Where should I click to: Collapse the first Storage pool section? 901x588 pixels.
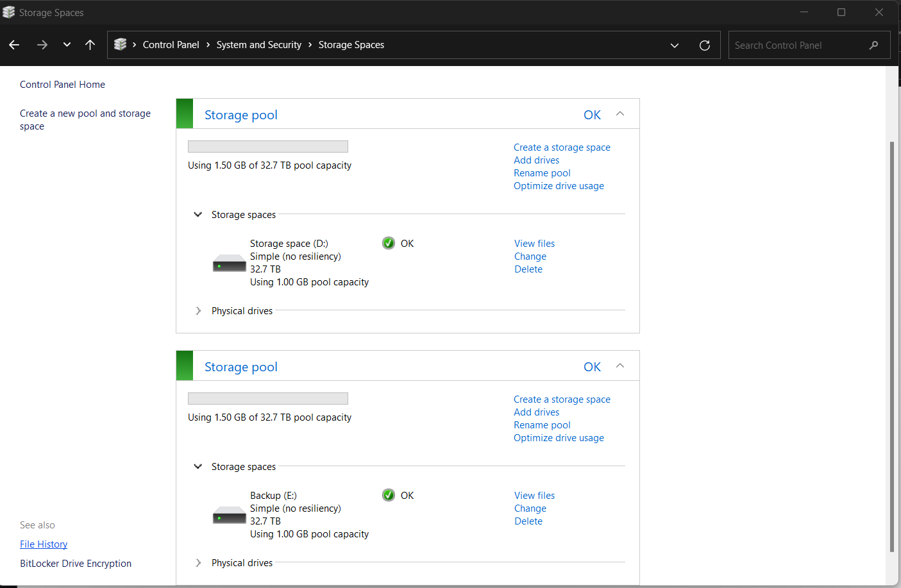619,114
